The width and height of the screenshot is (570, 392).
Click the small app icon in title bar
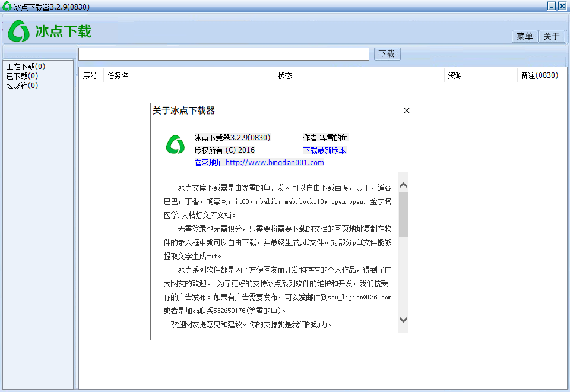pos(7,6)
